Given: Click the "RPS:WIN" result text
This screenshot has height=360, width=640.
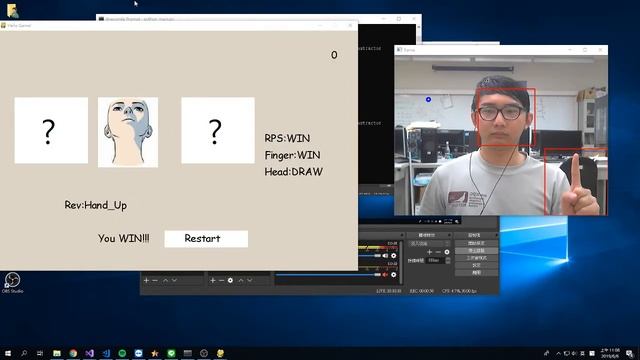Looking at the screenshot, I should (x=287, y=138).
